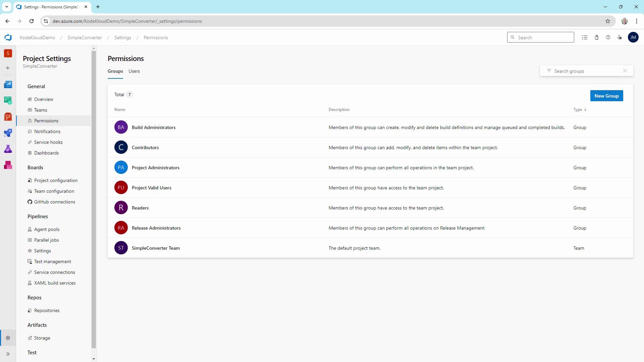644x362 pixels.
Task: Open browser three-dot menu
Action: click(x=637, y=21)
